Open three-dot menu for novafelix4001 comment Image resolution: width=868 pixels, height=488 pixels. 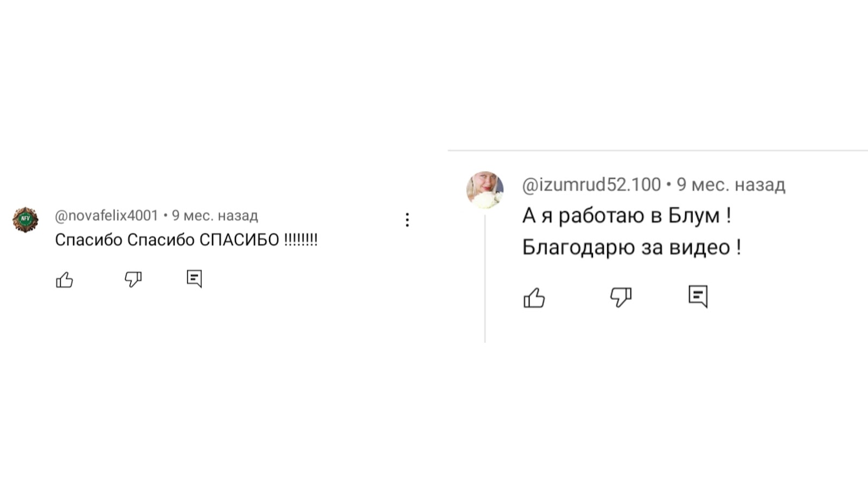coord(407,220)
